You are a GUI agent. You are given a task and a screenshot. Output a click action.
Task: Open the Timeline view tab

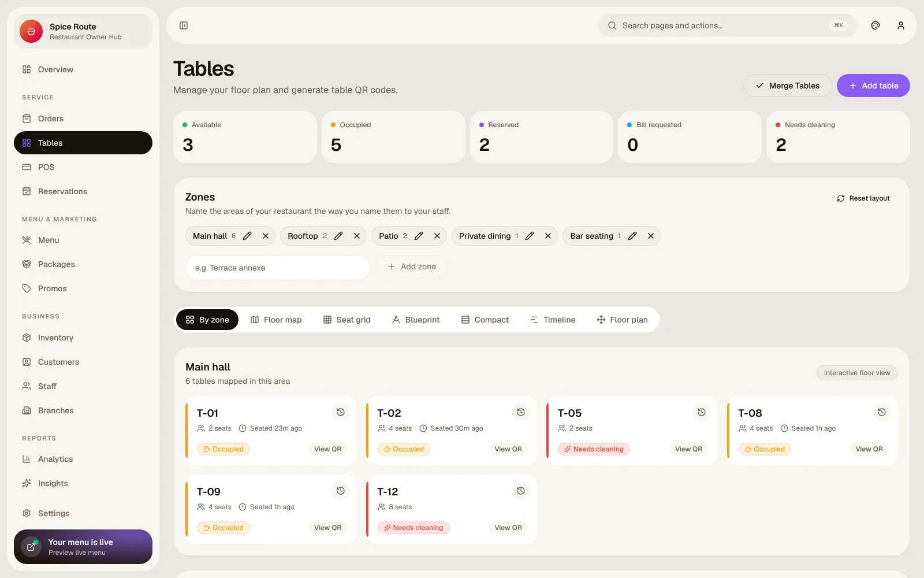[x=553, y=320]
